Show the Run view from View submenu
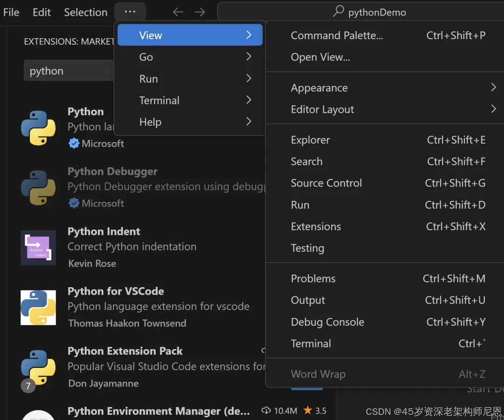Image resolution: width=504 pixels, height=420 pixels. (386, 205)
